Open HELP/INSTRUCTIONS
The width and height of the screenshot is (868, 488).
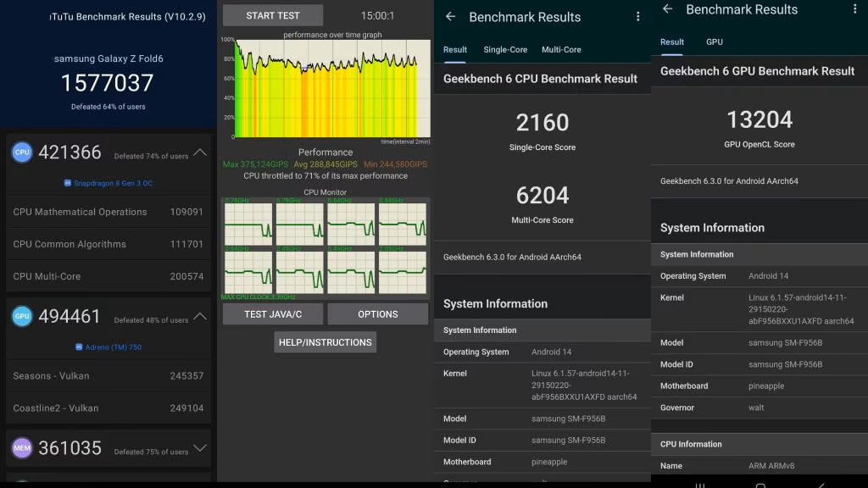[325, 342]
